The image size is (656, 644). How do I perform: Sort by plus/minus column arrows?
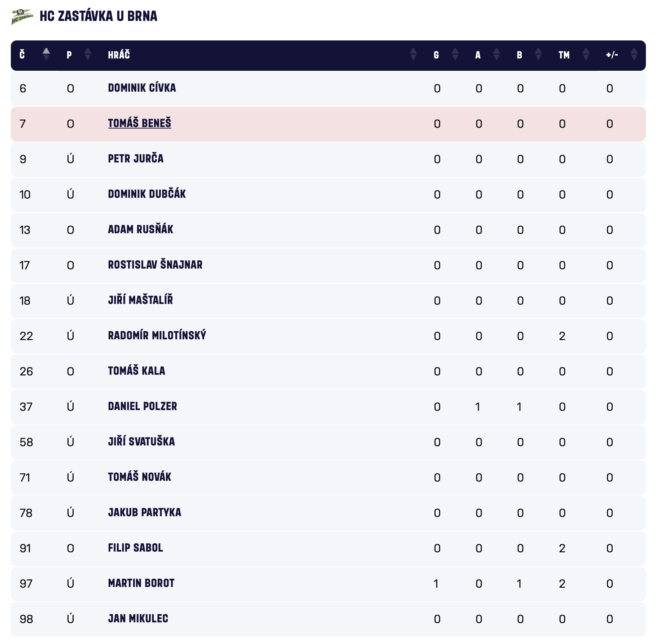point(634,55)
